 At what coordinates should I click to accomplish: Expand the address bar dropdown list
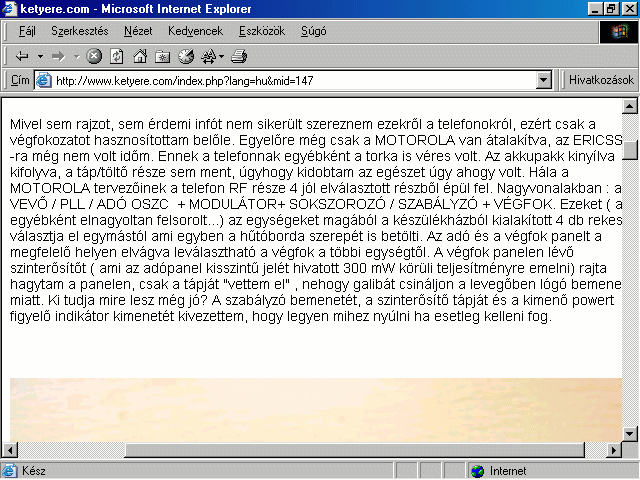[543, 80]
